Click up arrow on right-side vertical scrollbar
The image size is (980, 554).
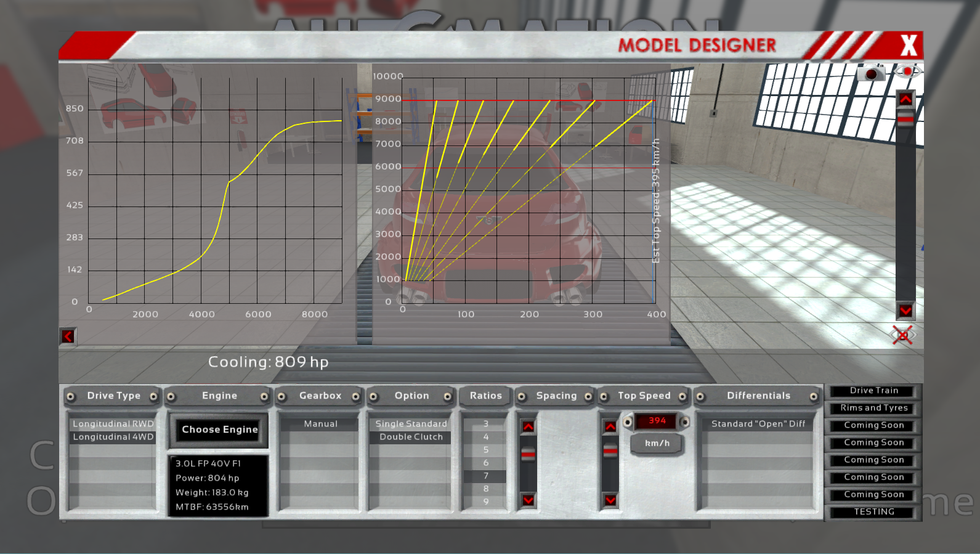pyautogui.click(x=905, y=99)
